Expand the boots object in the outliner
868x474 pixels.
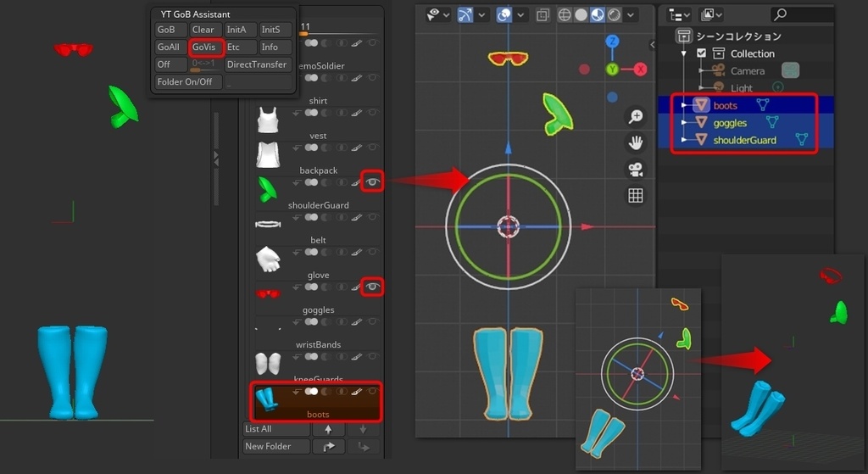click(x=684, y=105)
